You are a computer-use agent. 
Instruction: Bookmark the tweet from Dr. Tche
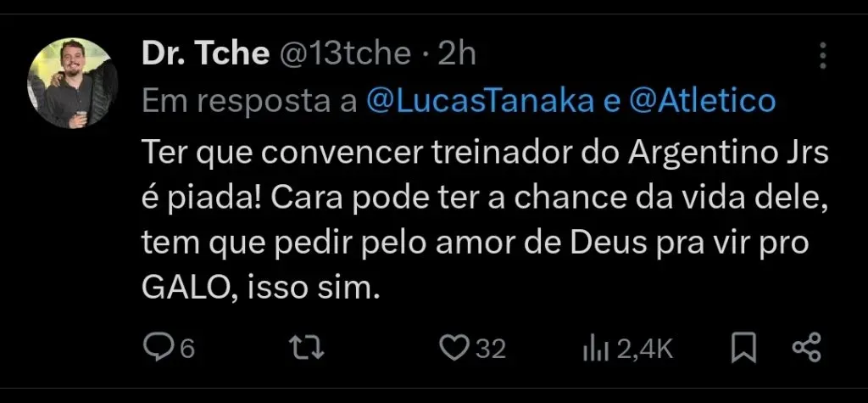(743, 348)
